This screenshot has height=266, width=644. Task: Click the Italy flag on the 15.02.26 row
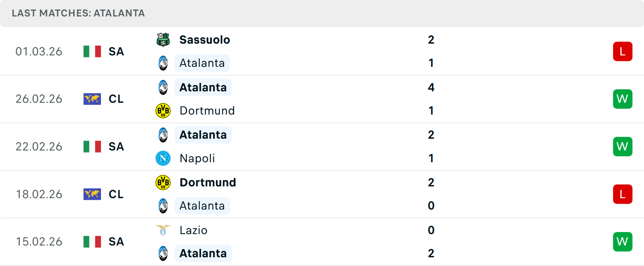[92, 241]
